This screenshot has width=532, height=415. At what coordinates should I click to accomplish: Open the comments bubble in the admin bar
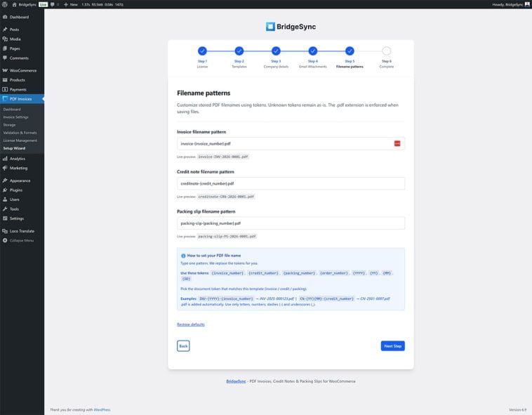(x=52, y=4)
